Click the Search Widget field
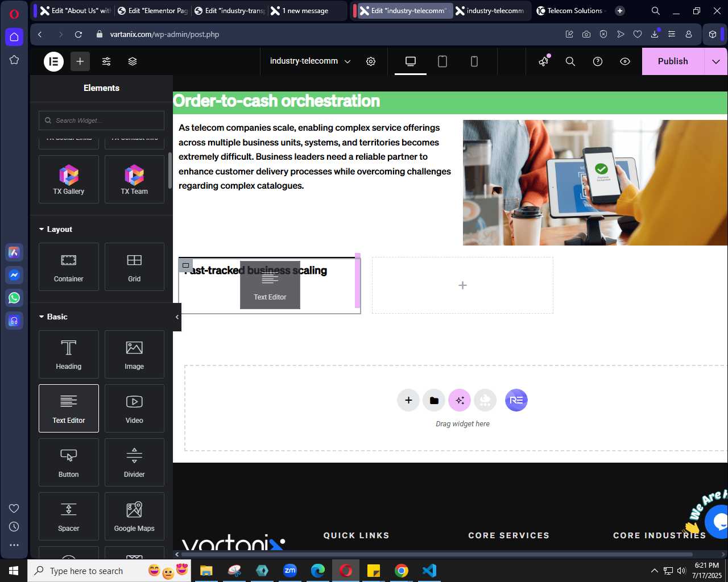This screenshot has width=728, height=582. coord(101,120)
